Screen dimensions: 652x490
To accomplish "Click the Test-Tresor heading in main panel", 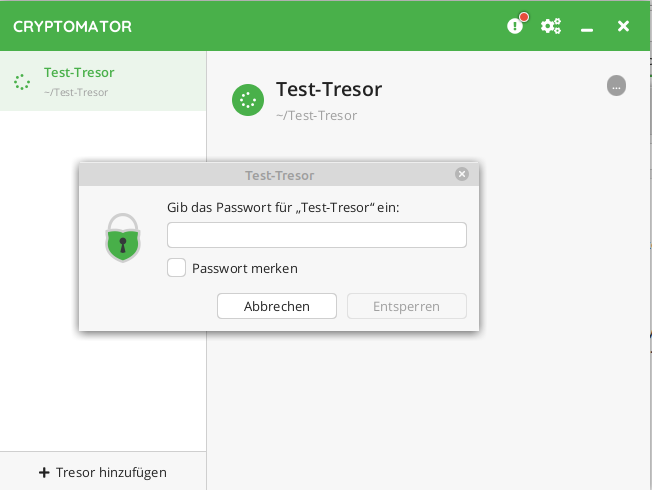I will pos(328,89).
